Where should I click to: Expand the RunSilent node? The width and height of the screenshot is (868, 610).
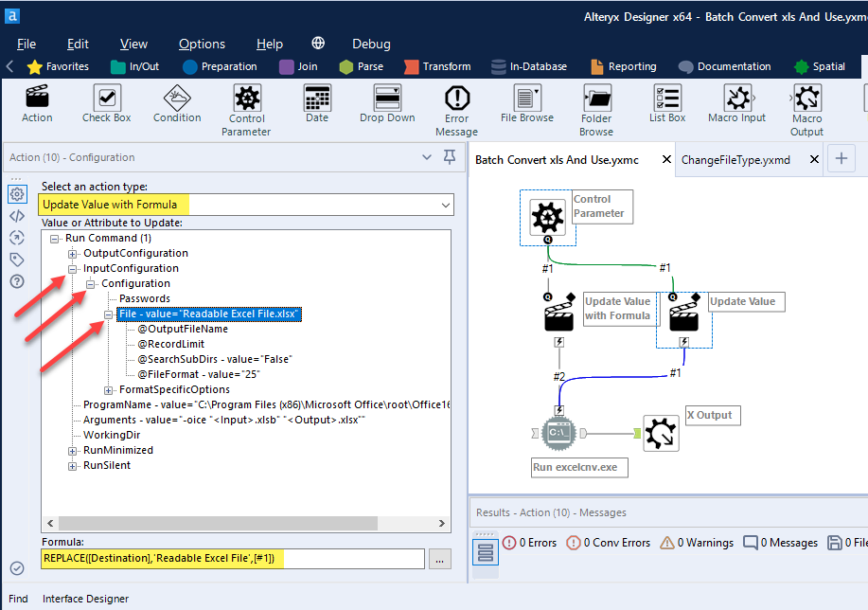(73, 466)
